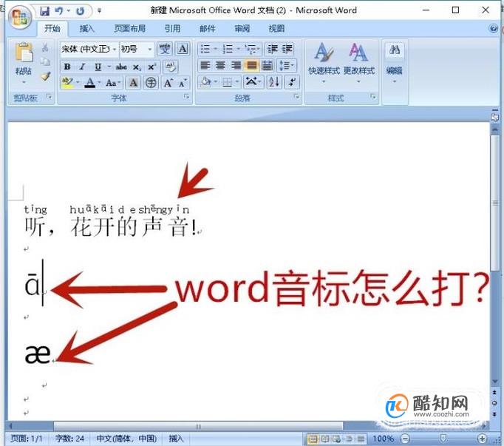Copy selection with the copy icon
The image size is (504, 446).
pyautogui.click(x=45, y=61)
